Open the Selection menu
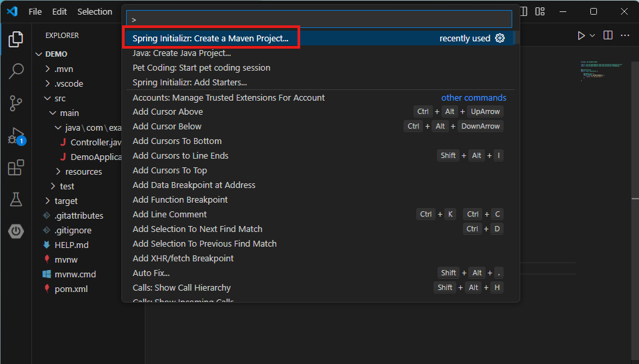The width and height of the screenshot is (639, 364). click(x=95, y=11)
